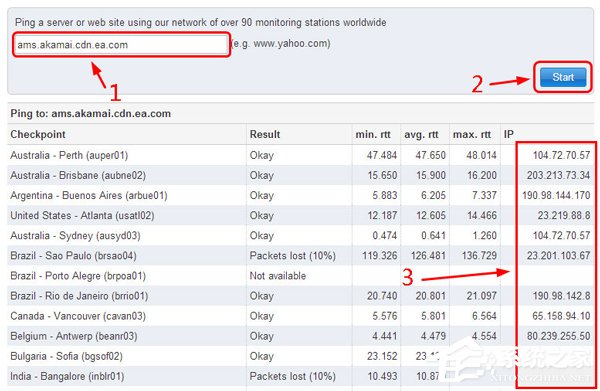This screenshot has height=391, width=600.
Task: Click the avg. rtt value 5.801
Action: pyautogui.click(x=433, y=316)
